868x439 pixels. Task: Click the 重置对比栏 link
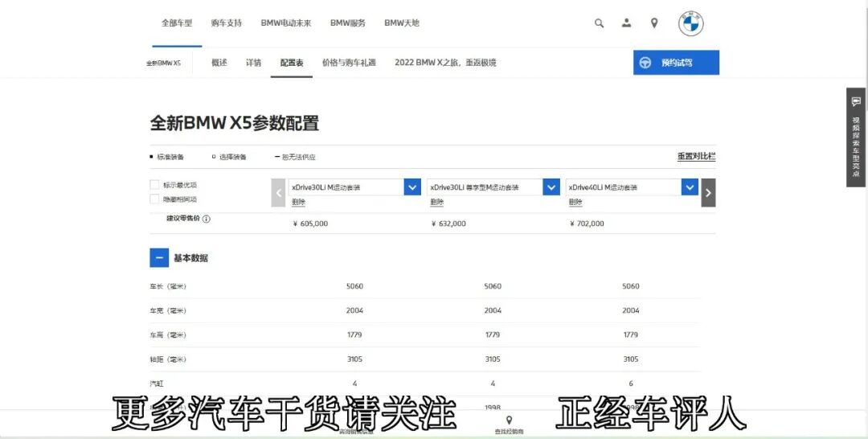click(x=696, y=156)
